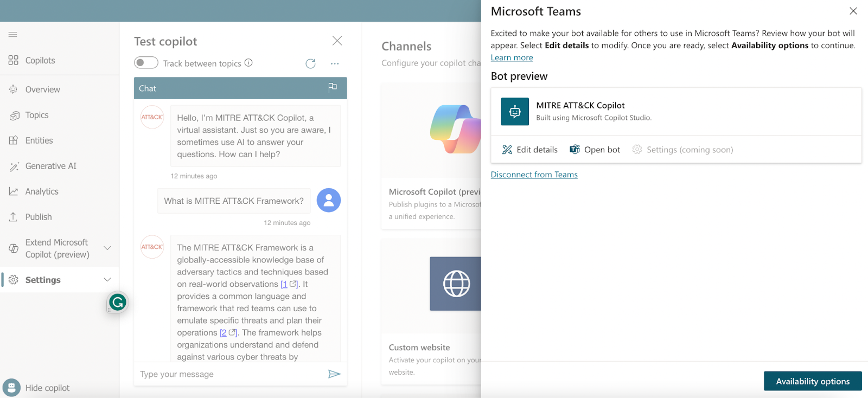The height and width of the screenshot is (398, 868).
Task: Close the Microsoft Teams panel
Action: 853,11
